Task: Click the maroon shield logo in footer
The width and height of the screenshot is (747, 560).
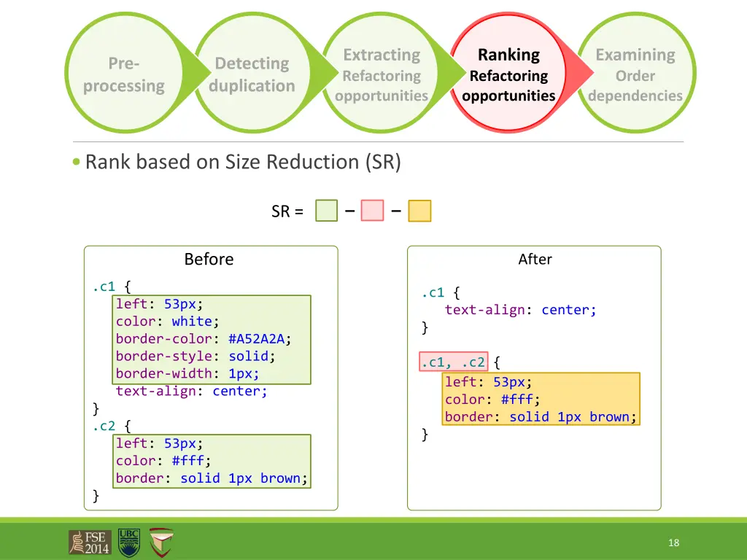Action: point(161,542)
